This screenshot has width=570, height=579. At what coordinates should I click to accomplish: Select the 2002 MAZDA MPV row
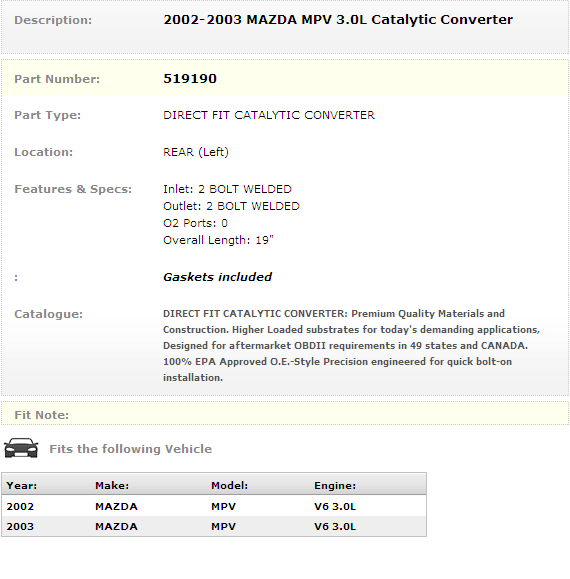tap(214, 506)
